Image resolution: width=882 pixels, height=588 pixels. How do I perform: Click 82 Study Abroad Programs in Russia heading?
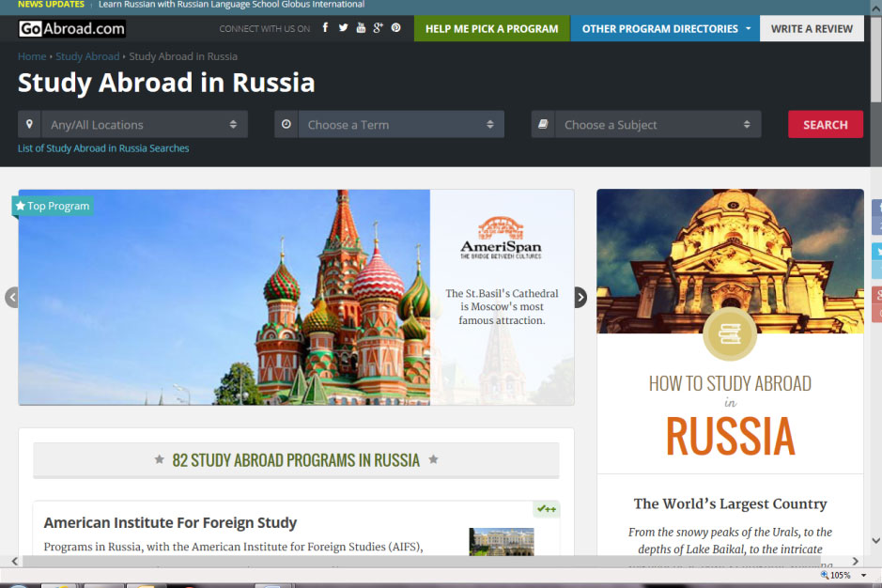pyautogui.click(x=296, y=460)
